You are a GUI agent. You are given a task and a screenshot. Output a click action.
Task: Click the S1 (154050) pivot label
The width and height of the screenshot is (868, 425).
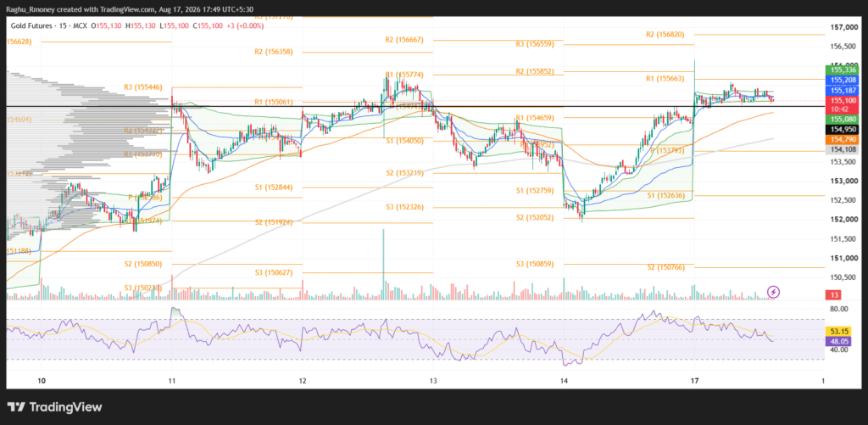click(406, 142)
